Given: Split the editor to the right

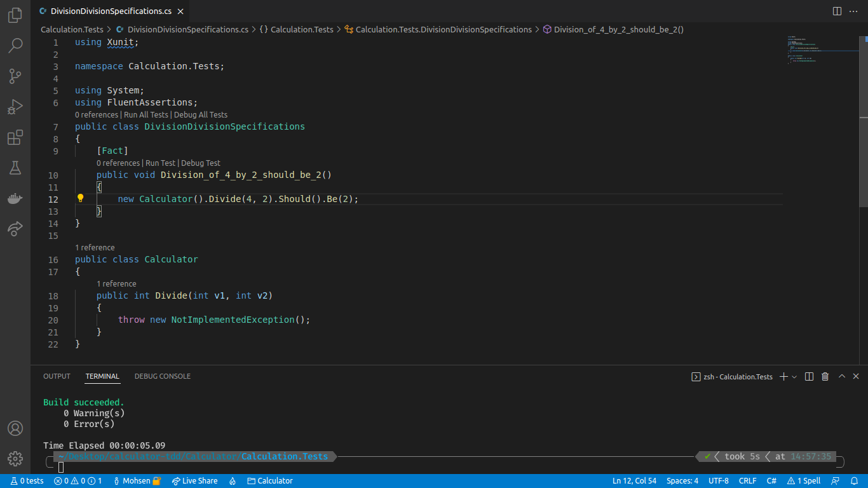Looking at the screenshot, I should 837,11.
